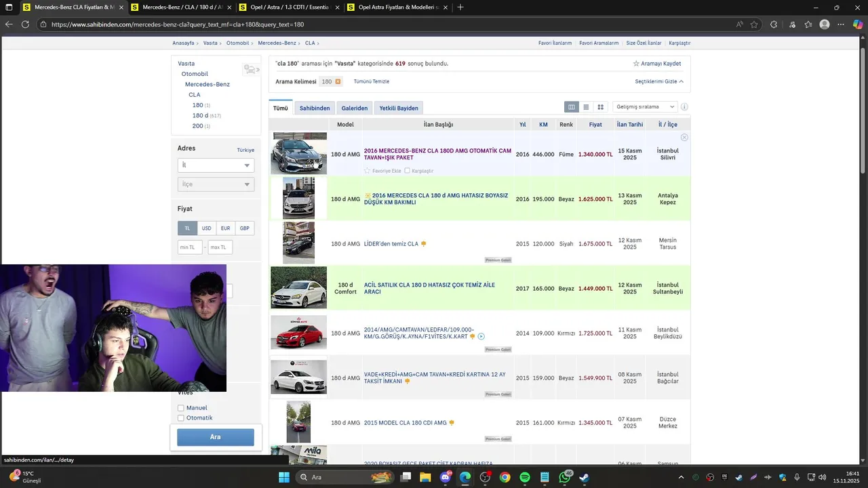Add page to favorites star icon

point(754,24)
